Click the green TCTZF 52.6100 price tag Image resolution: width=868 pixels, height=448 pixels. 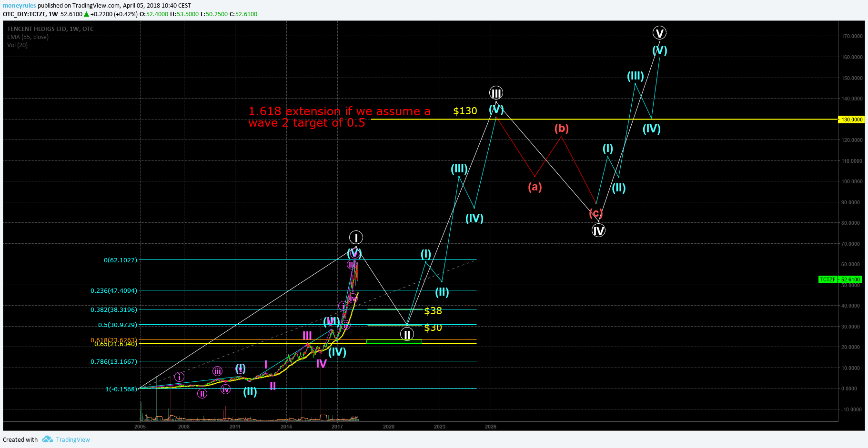[840, 279]
